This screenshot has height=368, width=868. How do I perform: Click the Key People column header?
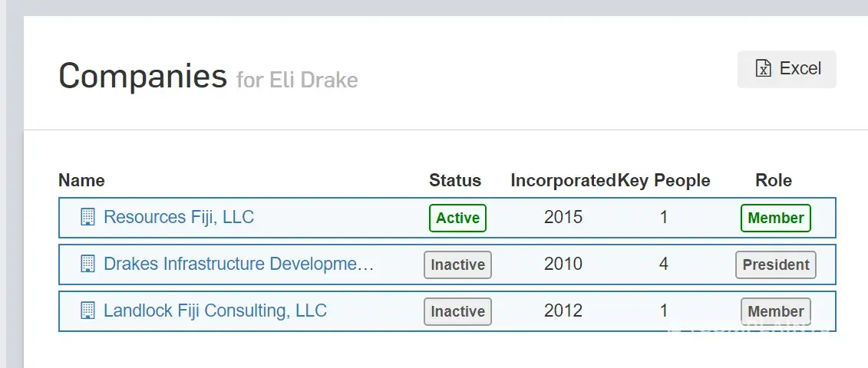[x=665, y=181]
